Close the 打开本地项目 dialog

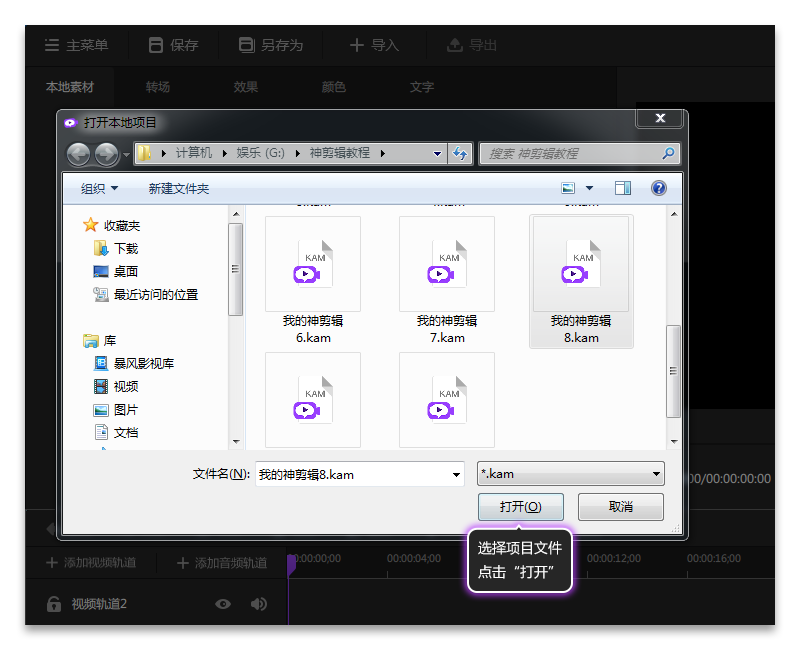[660, 118]
